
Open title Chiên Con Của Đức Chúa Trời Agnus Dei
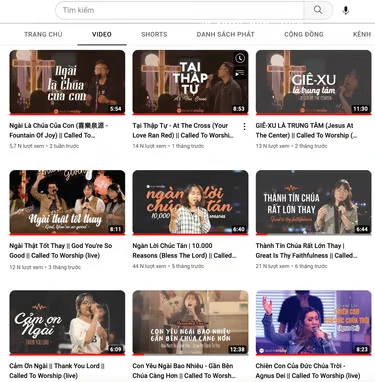click(x=308, y=371)
